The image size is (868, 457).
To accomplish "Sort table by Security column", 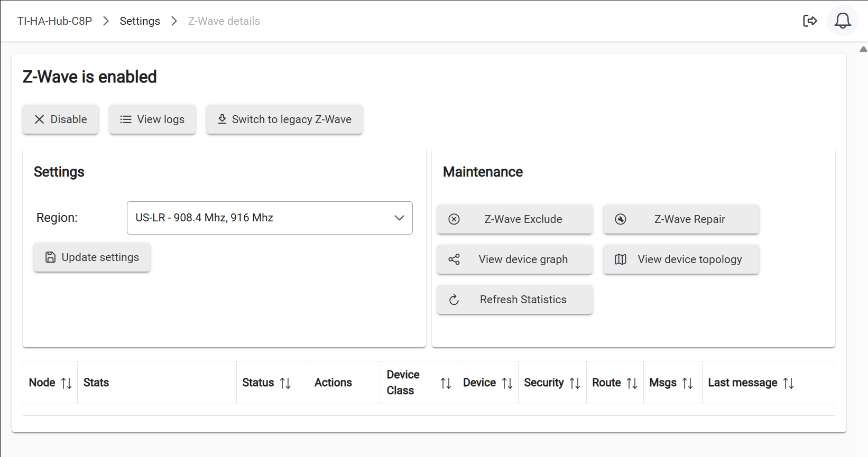I will pyautogui.click(x=575, y=383).
